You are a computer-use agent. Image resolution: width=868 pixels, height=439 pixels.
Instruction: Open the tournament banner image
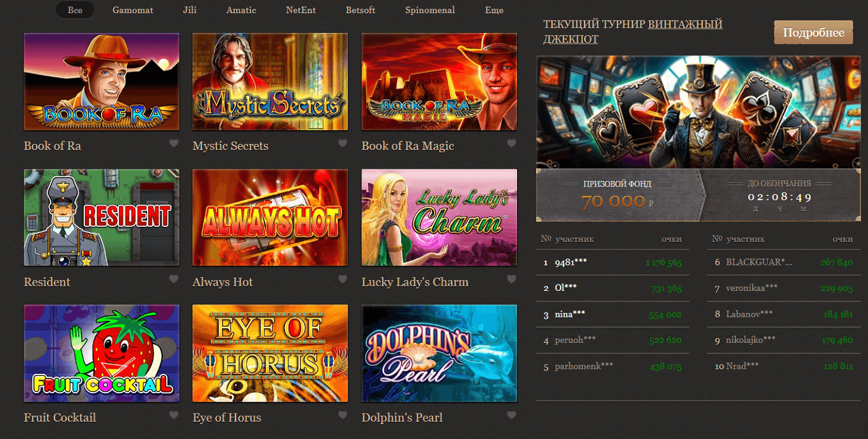coord(699,112)
